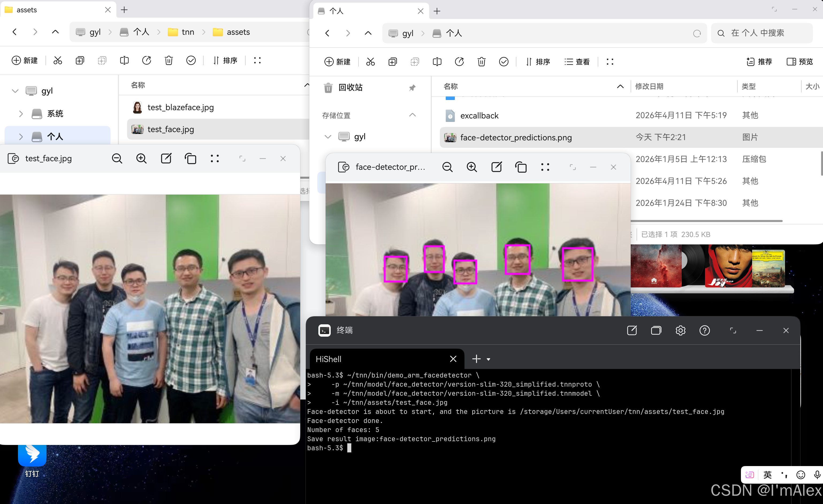Switch input language with the 英 indicator
Image resolution: width=823 pixels, height=504 pixels.
pyautogui.click(x=767, y=475)
